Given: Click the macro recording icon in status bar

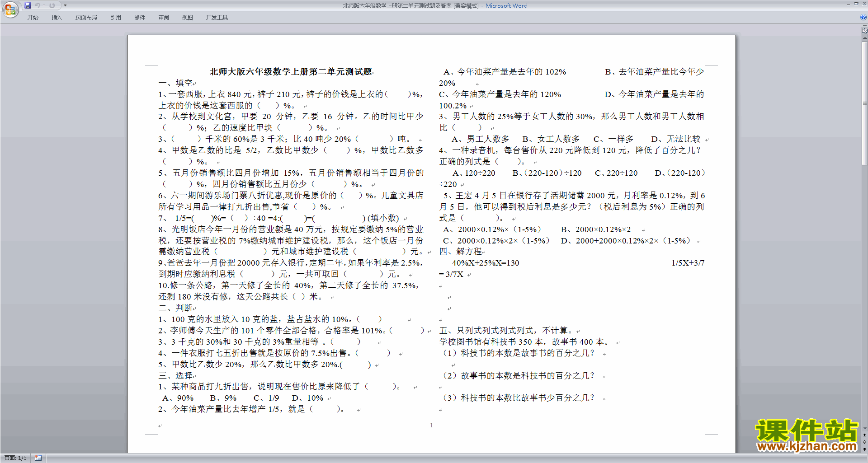Looking at the screenshot, I should (38, 458).
